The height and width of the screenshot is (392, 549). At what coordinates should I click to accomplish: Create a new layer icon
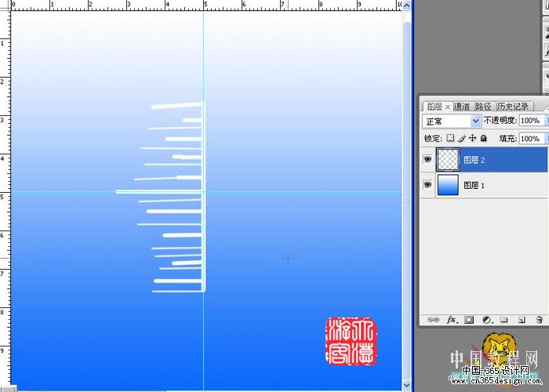click(522, 320)
